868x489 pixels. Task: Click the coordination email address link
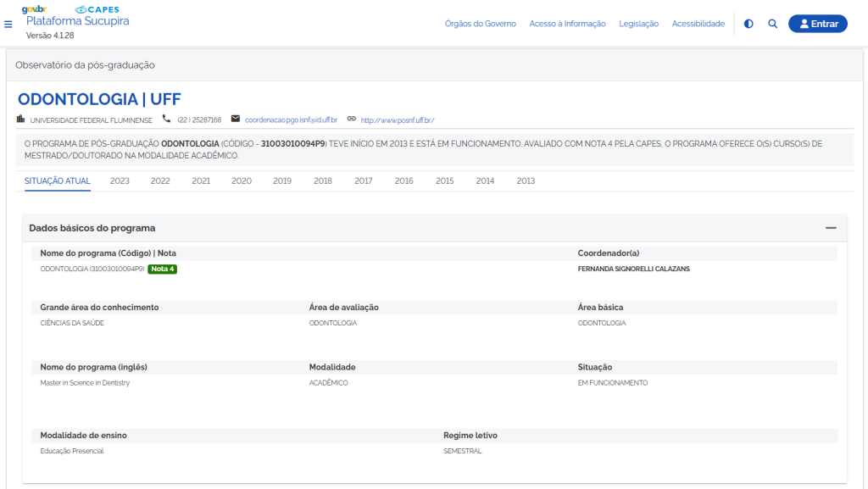(x=291, y=120)
